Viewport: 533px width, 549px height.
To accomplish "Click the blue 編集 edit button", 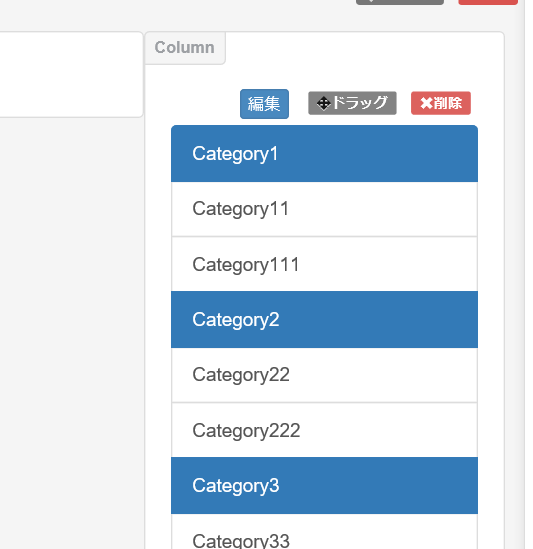I will coord(264,104).
